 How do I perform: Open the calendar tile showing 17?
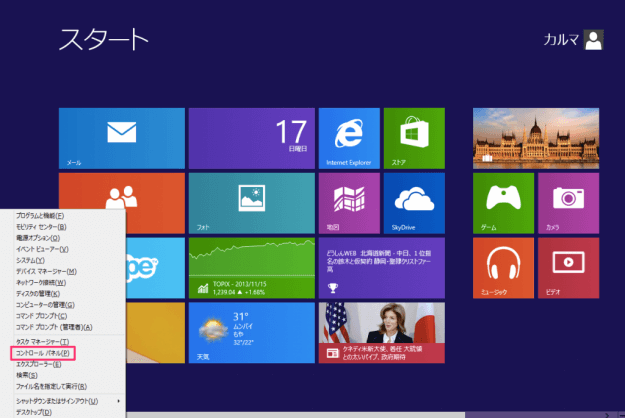tap(252, 138)
